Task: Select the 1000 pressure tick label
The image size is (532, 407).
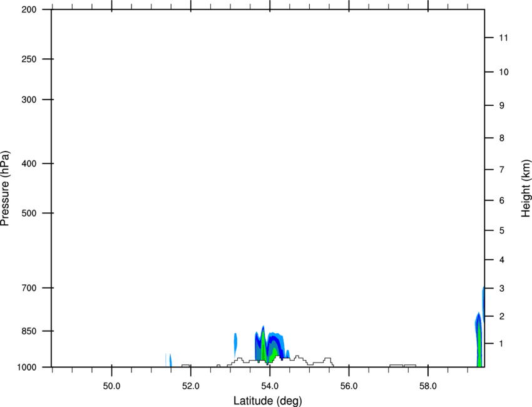Action: pos(27,368)
